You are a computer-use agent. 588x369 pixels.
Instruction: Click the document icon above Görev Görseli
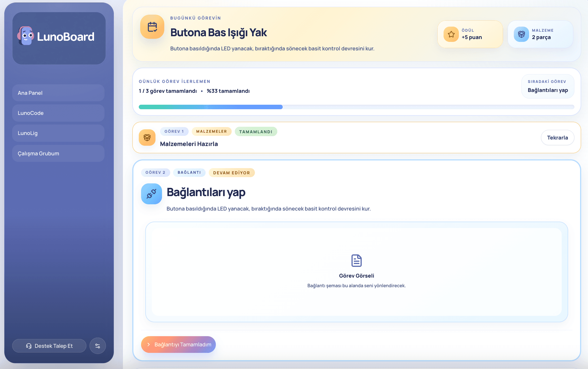357,261
